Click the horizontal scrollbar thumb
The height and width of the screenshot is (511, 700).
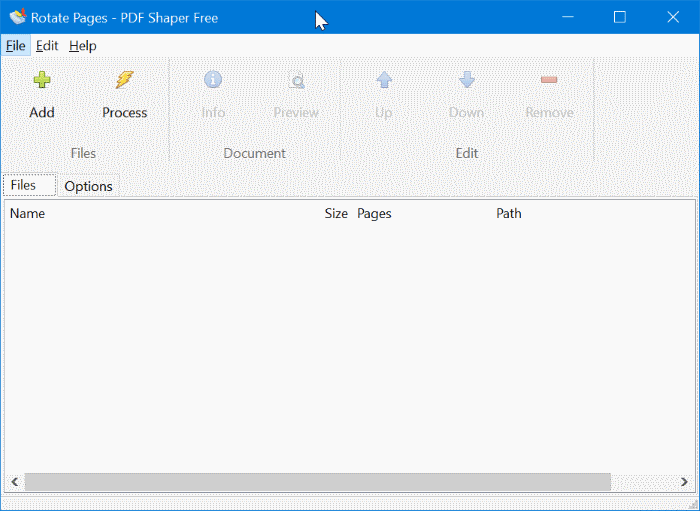(317, 482)
